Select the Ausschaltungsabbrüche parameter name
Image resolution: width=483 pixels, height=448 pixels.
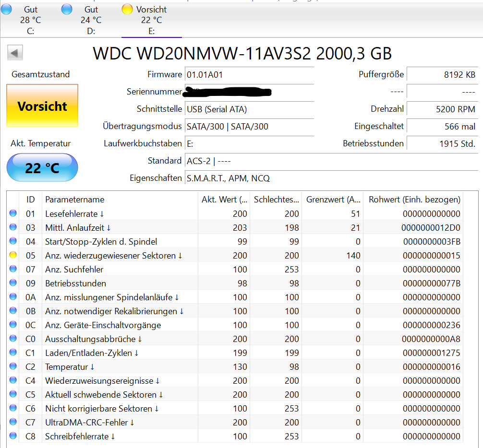click(93, 339)
